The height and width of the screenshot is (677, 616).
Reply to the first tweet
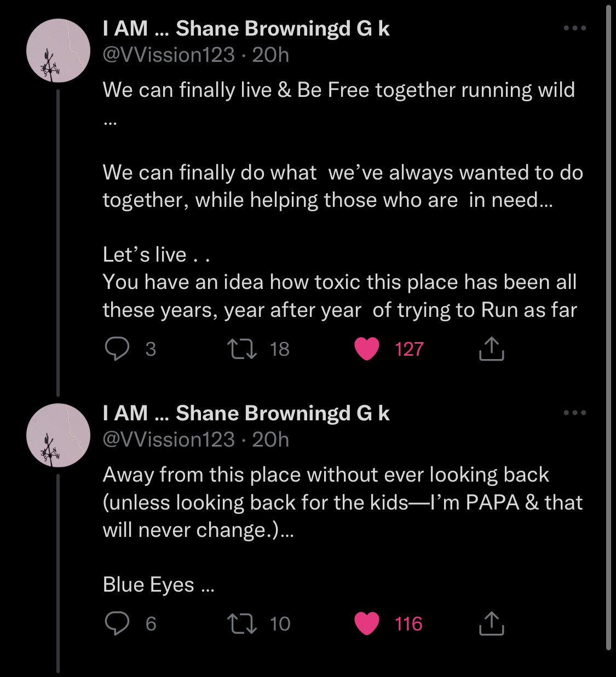pyautogui.click(x=117, y=349)
